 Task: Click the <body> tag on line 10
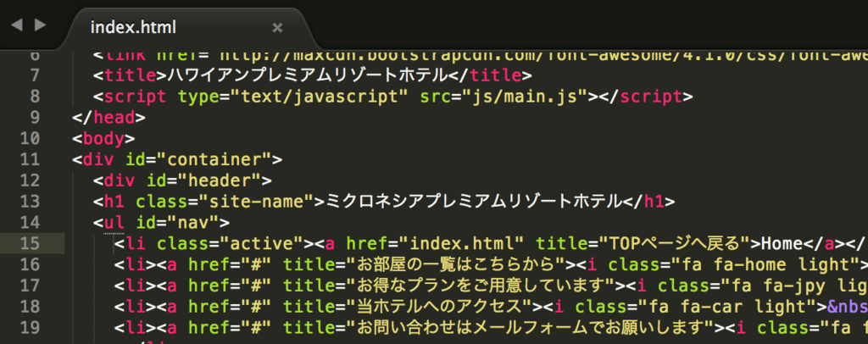pyautogui.click(x=103, y=139)
